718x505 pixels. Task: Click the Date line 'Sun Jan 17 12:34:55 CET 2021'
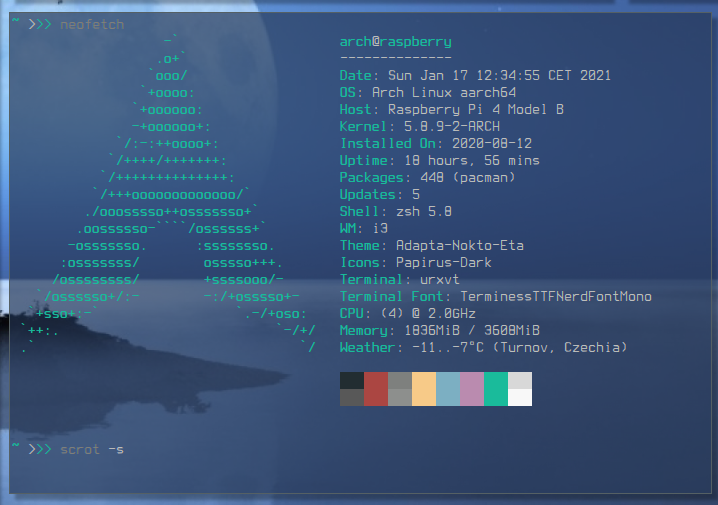tap(475, 75)
